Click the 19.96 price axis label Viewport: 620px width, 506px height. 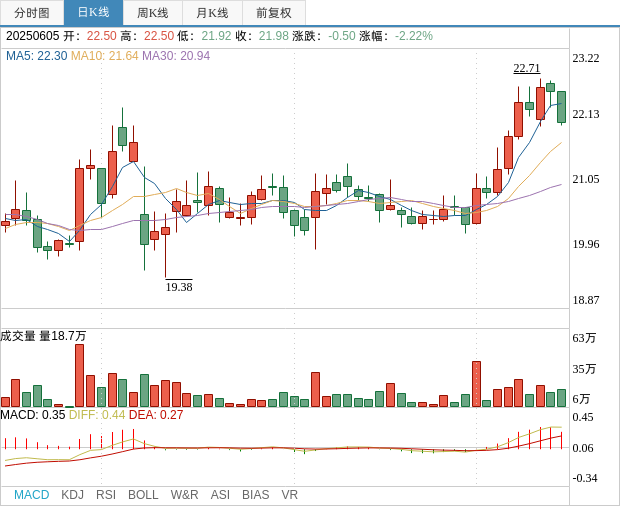pyautogui.click(x=586, y=244)
